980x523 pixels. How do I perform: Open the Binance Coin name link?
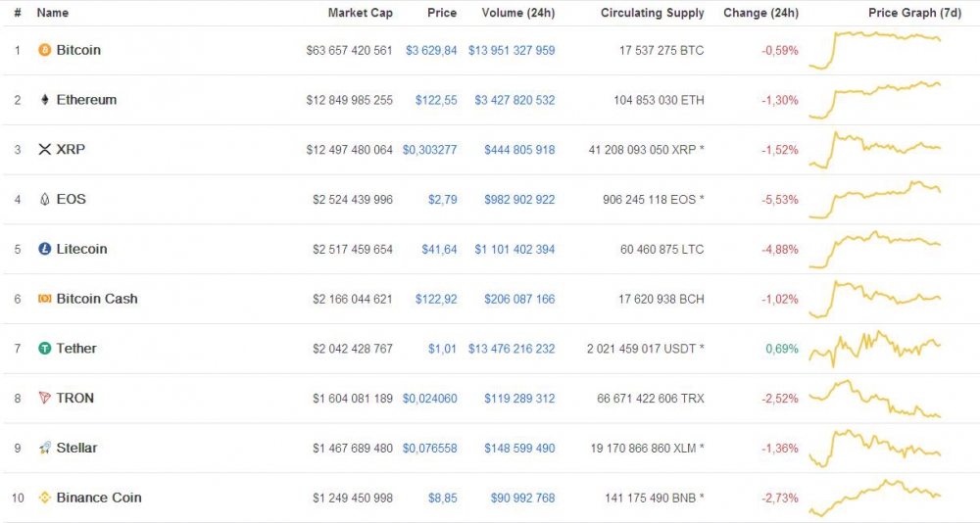point(99,498)
